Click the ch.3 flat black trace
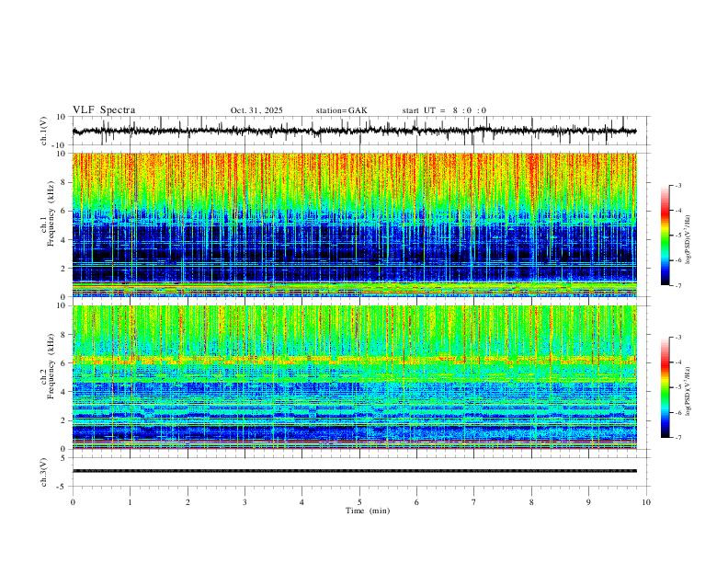728x563 pixels. (x=354, y=471)
